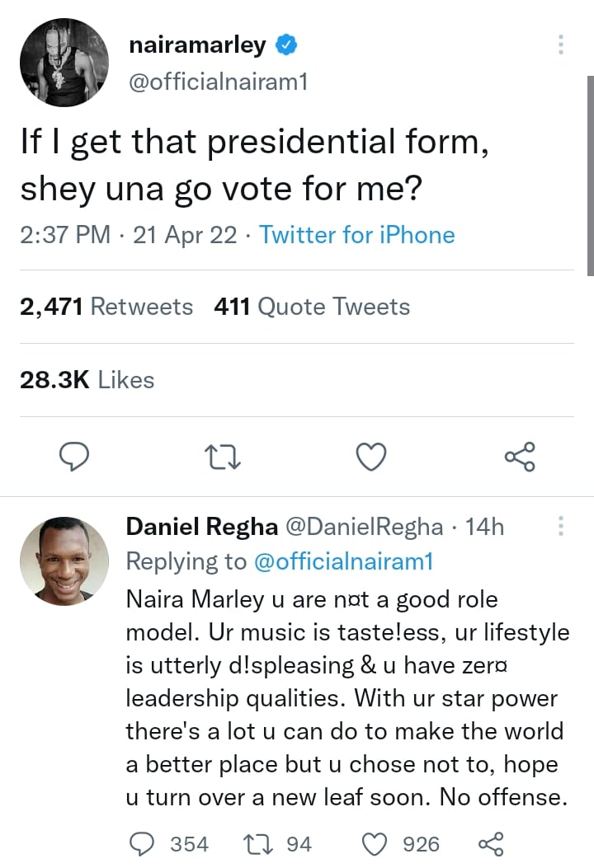Like Daniel Regha's reply
The width and height of the screenshot is (594, 868).
tap(375, 844)
